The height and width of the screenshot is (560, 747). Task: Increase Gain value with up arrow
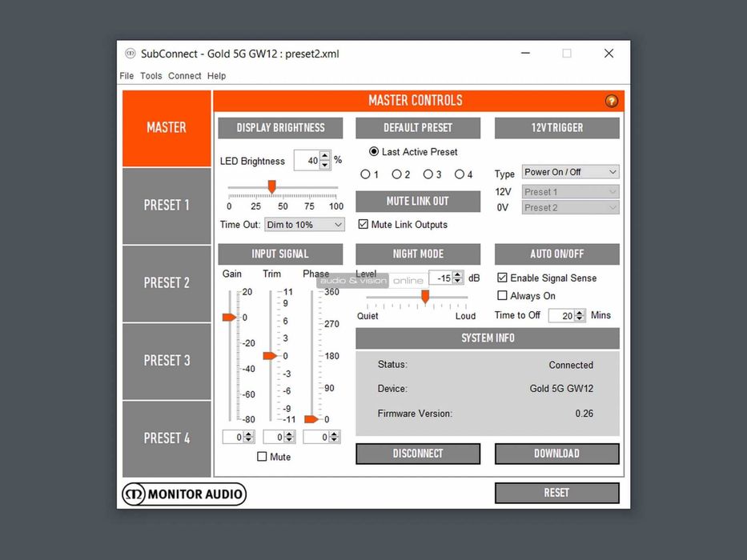[x=248, y=434]
